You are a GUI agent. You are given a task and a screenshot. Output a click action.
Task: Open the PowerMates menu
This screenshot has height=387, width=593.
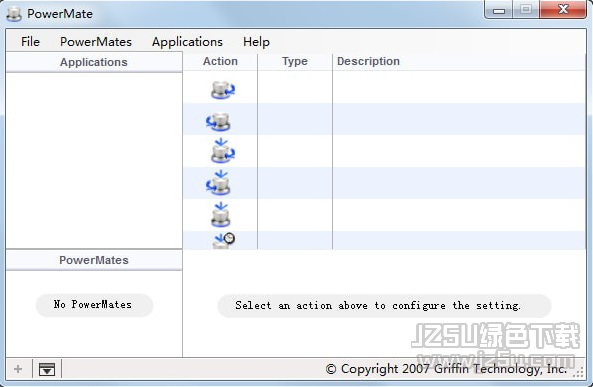(96, 42)
